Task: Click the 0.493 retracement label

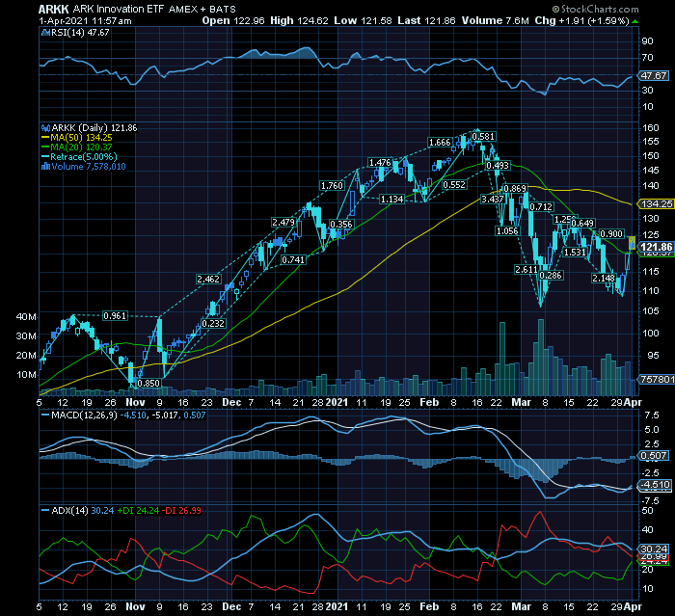Action: point(498,165)
